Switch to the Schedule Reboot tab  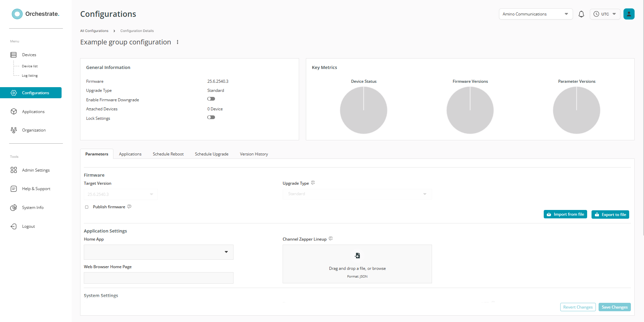(x=168, y=154)
